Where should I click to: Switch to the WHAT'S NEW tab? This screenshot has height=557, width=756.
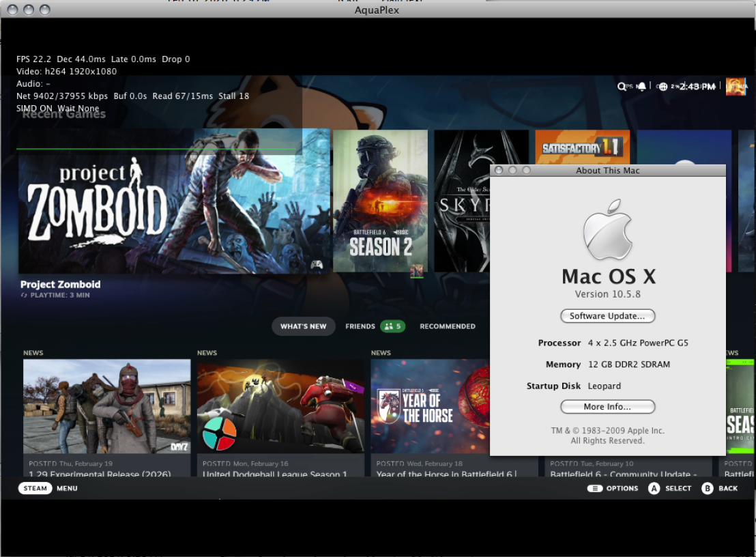click(x=303, y=326)
